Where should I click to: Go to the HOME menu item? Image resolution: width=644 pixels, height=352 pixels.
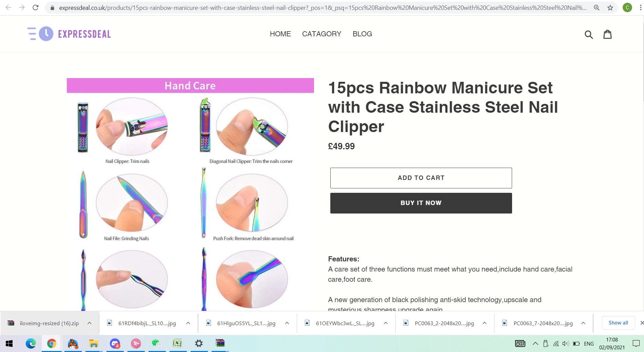280,34
